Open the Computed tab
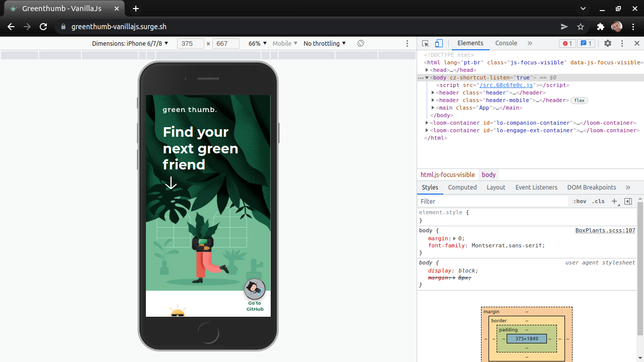Viewport: 644px width, 362px height. point(462,187)
